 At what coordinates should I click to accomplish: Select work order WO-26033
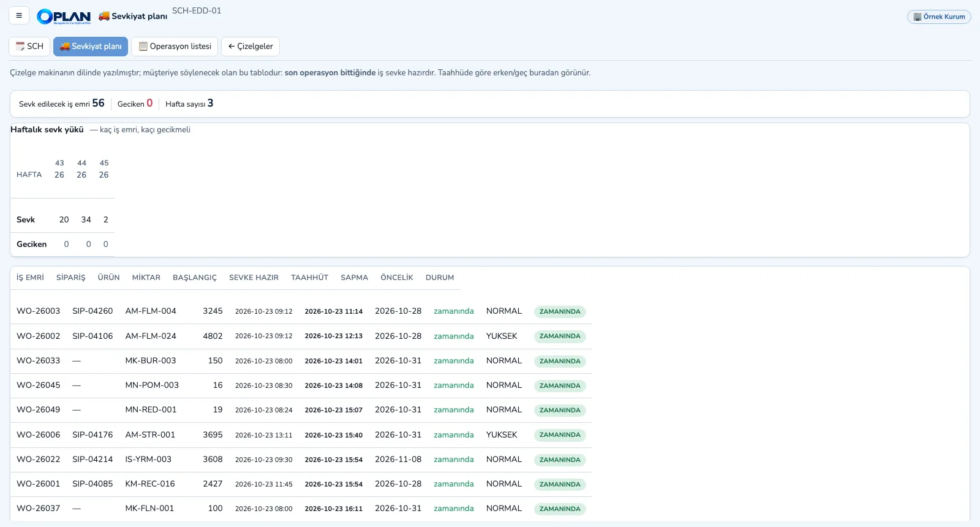click(x=39, y=361)
